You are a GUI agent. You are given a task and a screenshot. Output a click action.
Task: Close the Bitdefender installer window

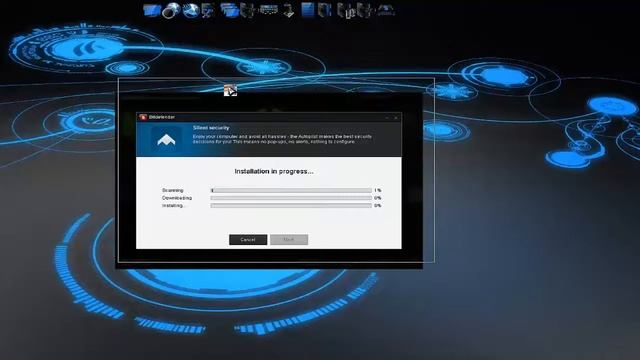[x=396, y=118]
